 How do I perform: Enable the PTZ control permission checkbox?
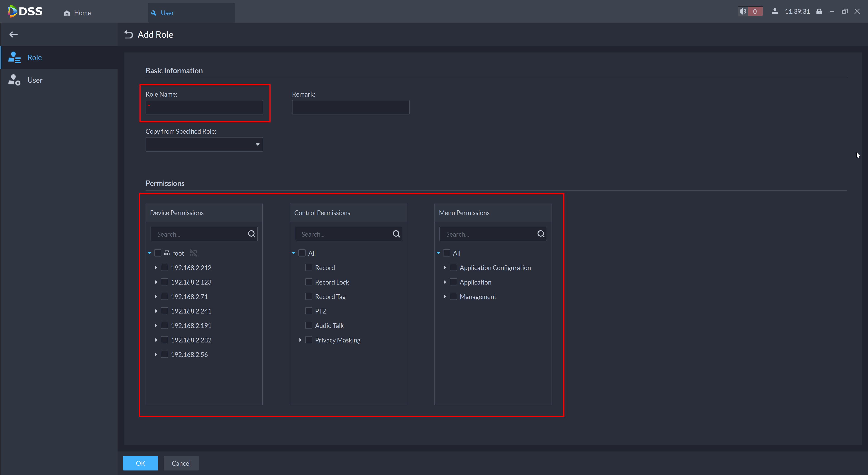point(308,311)
